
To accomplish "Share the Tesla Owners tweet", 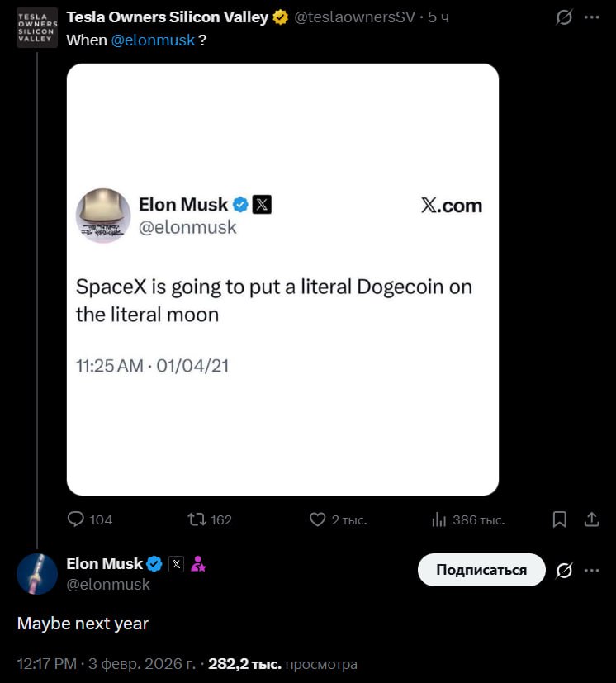I will (591, 519).
